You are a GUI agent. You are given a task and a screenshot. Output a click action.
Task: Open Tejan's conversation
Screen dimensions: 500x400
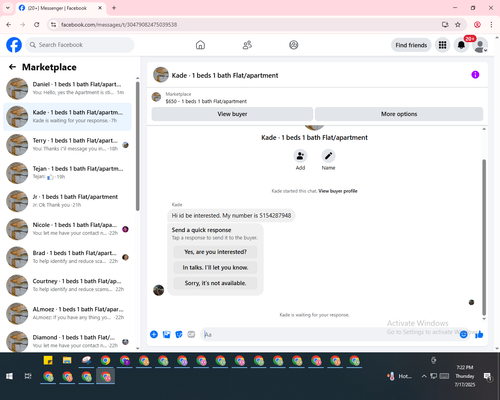pos(67,173)
